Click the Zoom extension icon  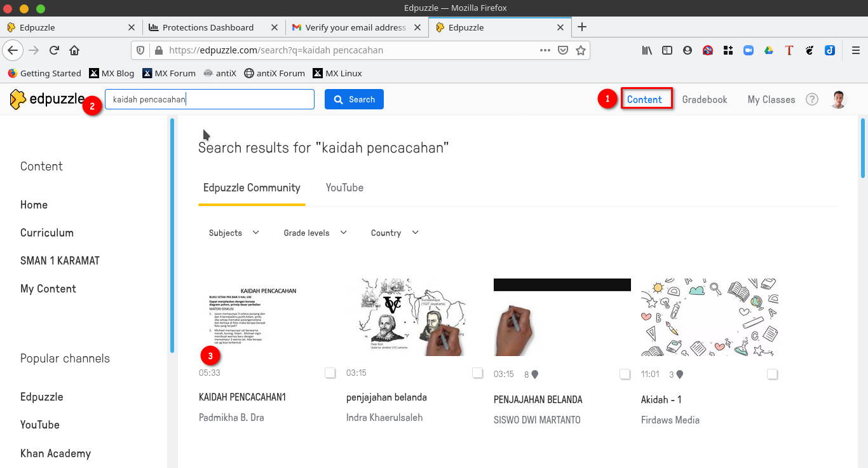click(749, 50)
